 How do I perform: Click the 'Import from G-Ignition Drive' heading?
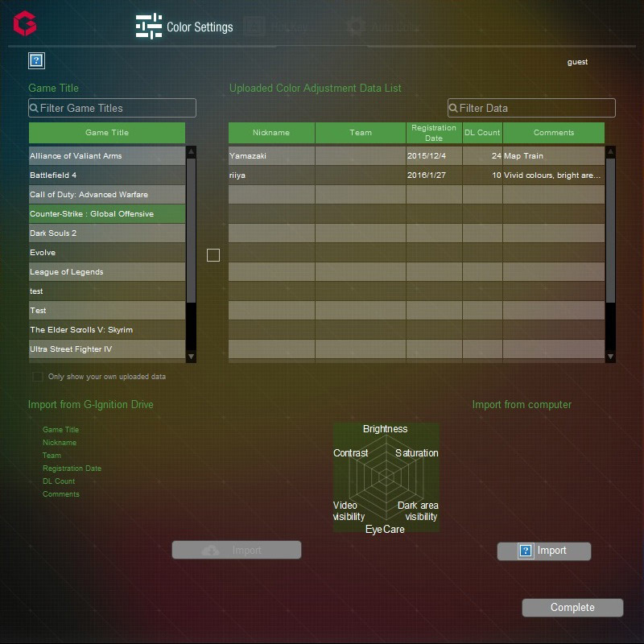point(91,405)
